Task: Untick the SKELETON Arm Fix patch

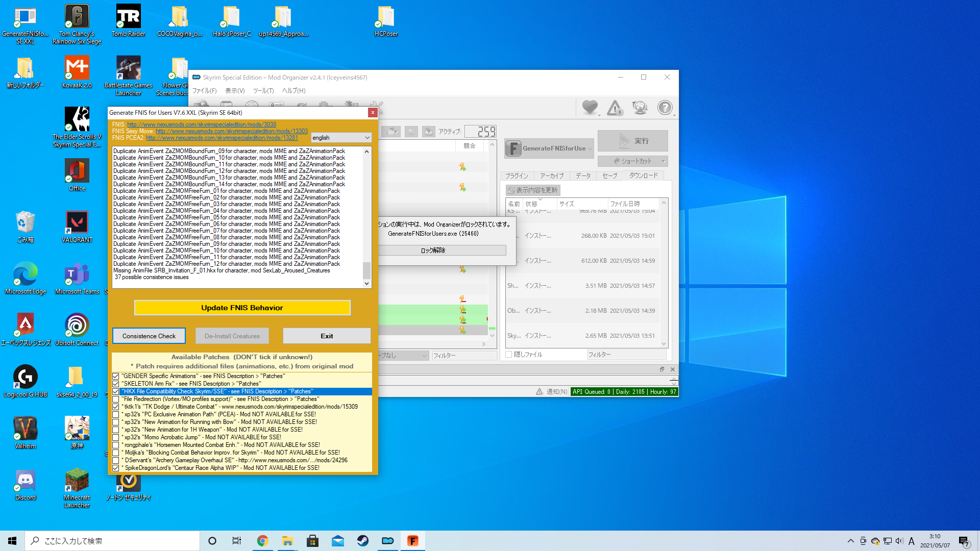Action: (x=116, y=384)
